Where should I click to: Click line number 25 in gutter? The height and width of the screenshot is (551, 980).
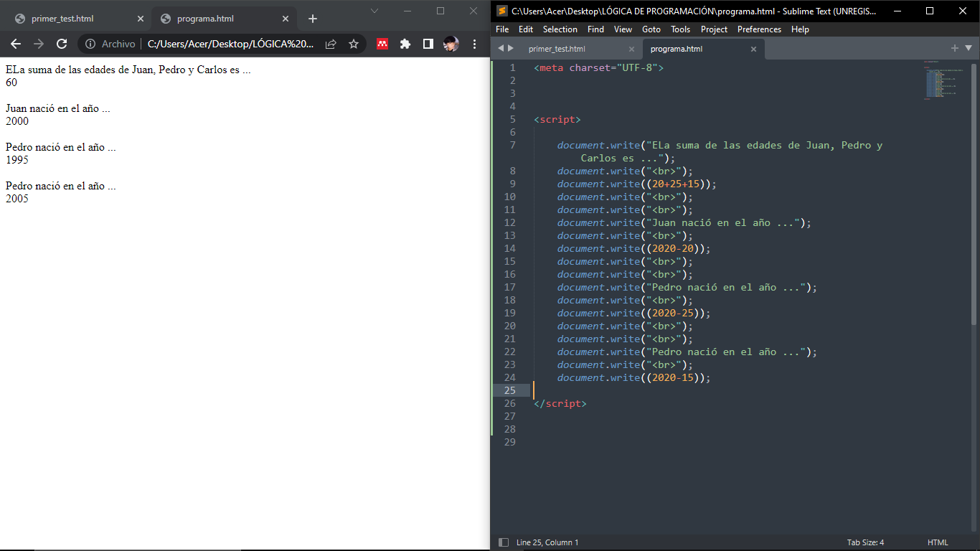click(510, 390)
